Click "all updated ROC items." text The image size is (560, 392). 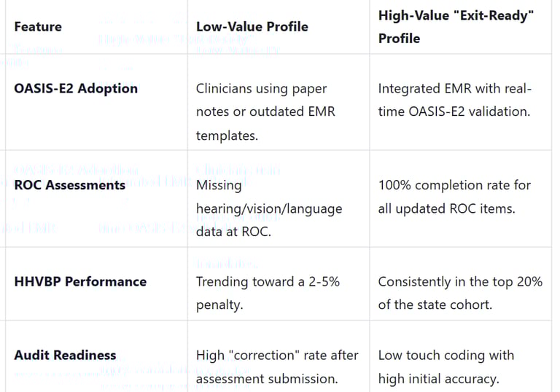(x=446, y=208)
